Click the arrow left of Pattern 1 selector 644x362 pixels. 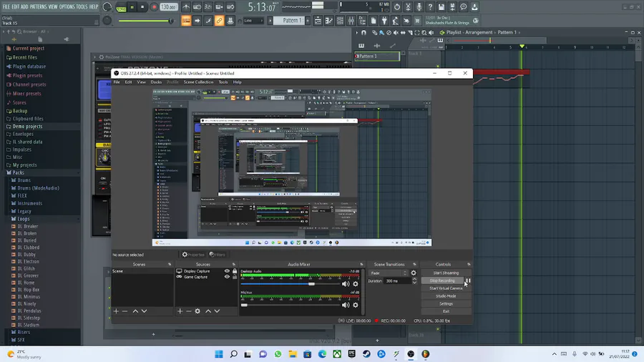click(x=270, y=21)
